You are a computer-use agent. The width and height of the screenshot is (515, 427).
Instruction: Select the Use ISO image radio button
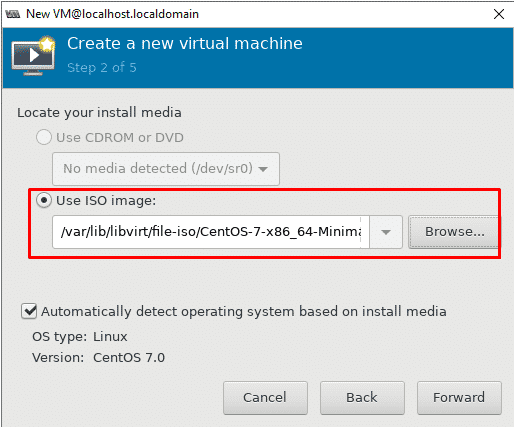tap(44, 201)
